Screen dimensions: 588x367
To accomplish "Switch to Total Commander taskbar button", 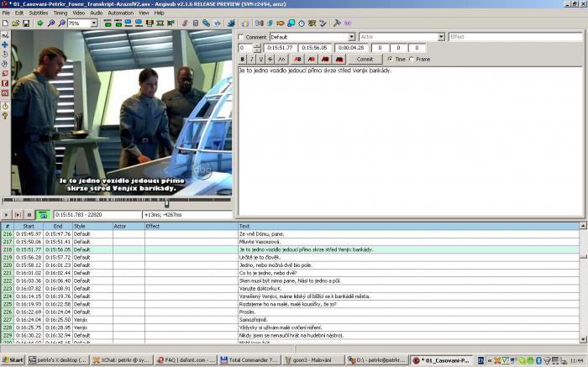I will [249, 360].
